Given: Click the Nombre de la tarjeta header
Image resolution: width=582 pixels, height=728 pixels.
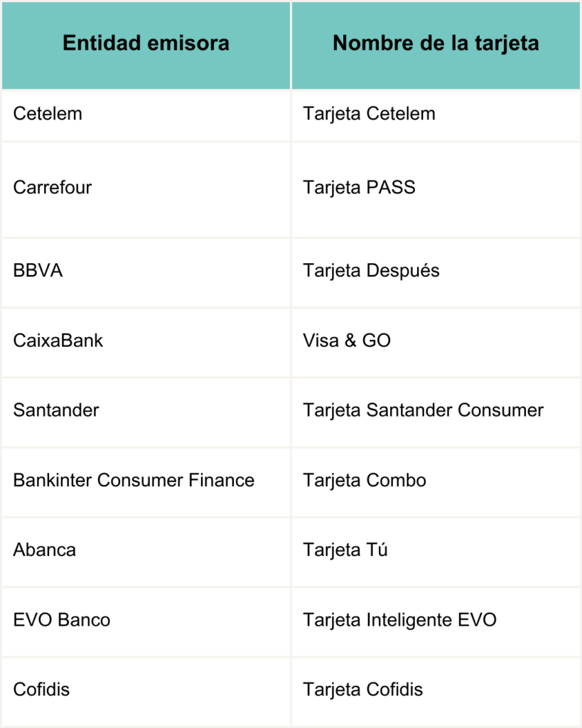Looking at the screenshot, I should 436,45.
